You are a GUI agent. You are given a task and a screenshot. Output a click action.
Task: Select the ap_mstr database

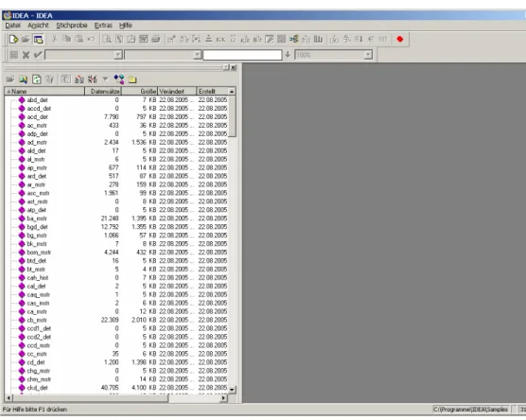(37, 167)
